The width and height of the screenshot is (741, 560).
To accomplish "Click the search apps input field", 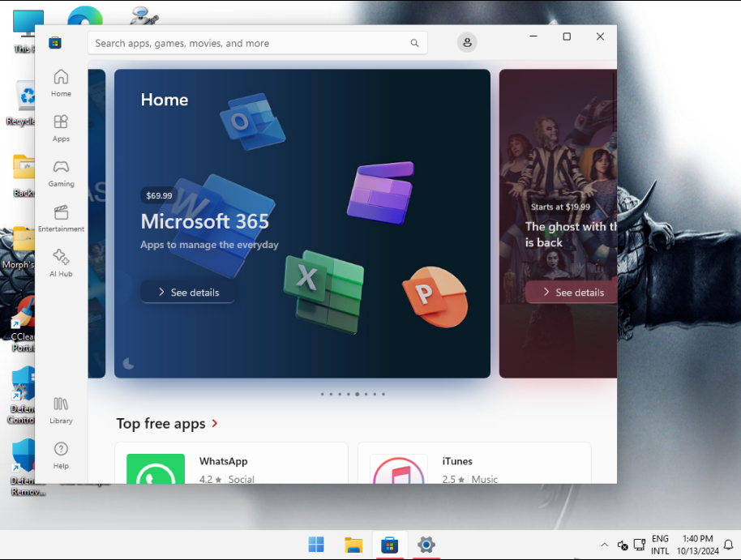I will tap(258, 43).
